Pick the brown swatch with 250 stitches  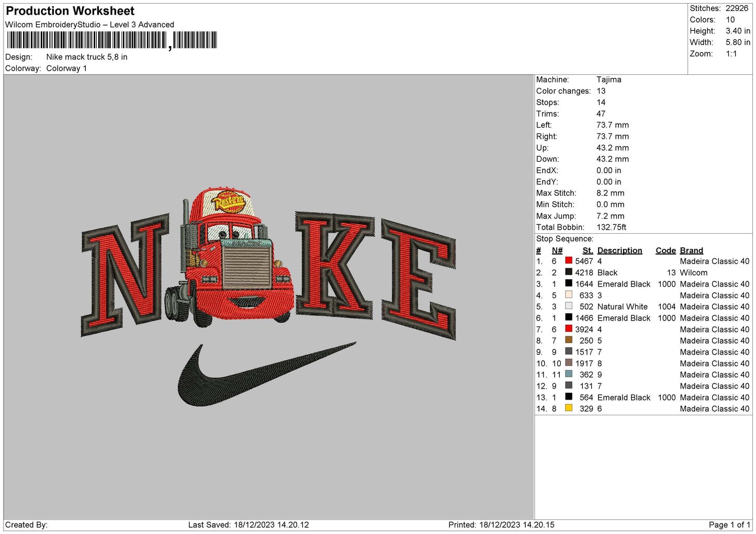tap(568, 340)
